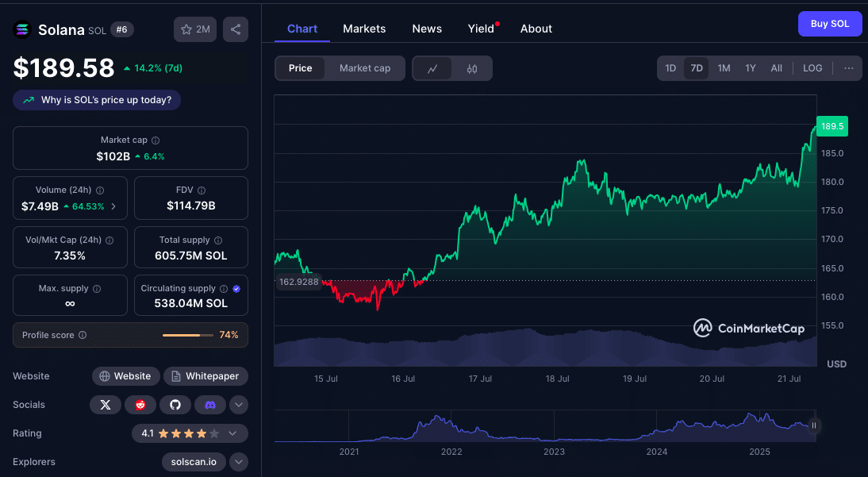Open the Yield tab
This screenshot has width=868, height=477.
[481, 29]
